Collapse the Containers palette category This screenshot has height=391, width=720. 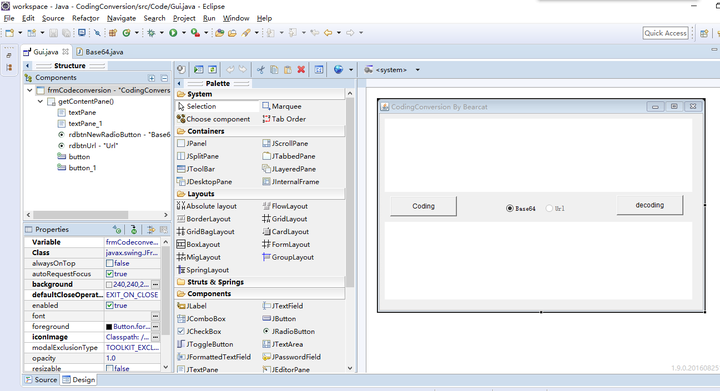pyautogui.click(x=260, y=131)
